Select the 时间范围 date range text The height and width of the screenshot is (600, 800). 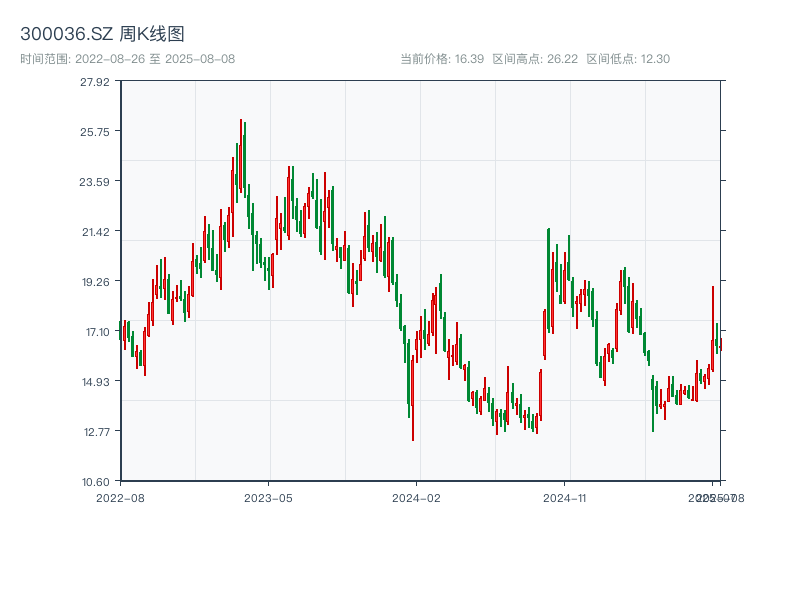127,59
